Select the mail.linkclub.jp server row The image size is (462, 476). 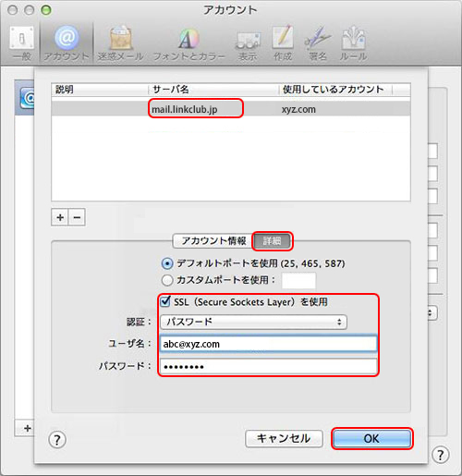pos(231,109)
